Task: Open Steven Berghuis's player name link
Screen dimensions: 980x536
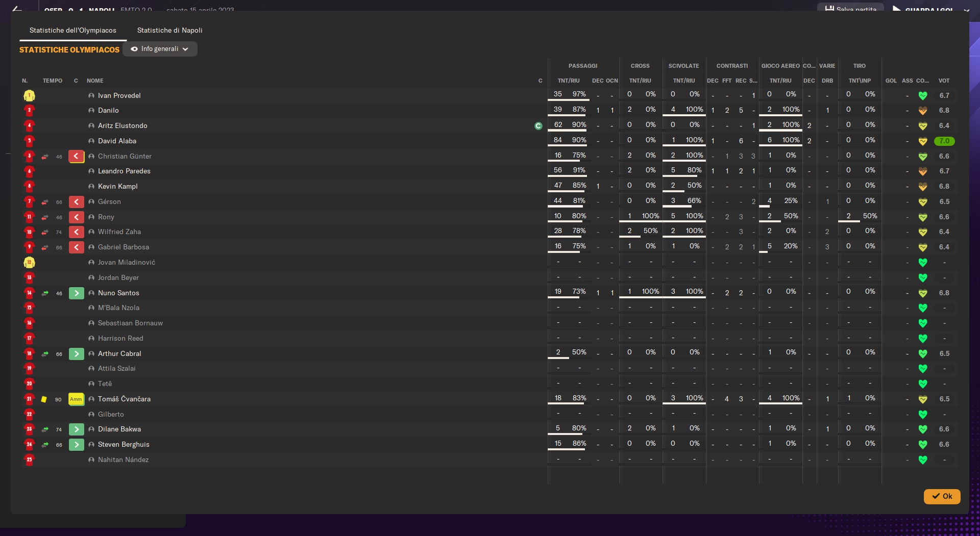Action: [x=124, y=444]
